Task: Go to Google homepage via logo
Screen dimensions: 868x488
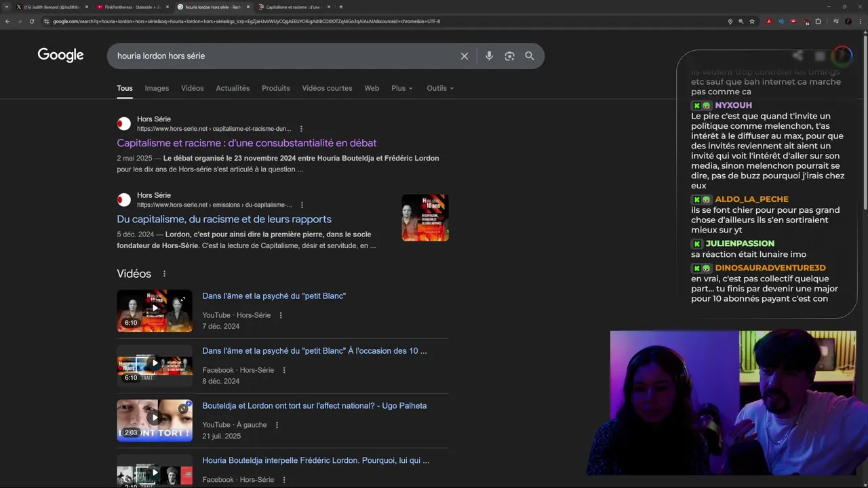Action: coord(60,55)
